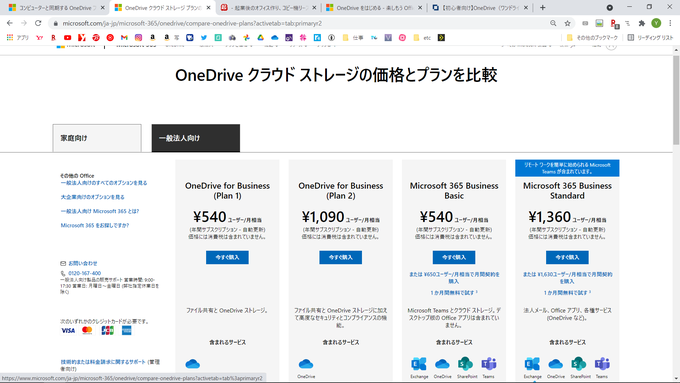The image size is (680, 383).
Task: Bookmark this page with the star icon
Action: coord(567,23)
